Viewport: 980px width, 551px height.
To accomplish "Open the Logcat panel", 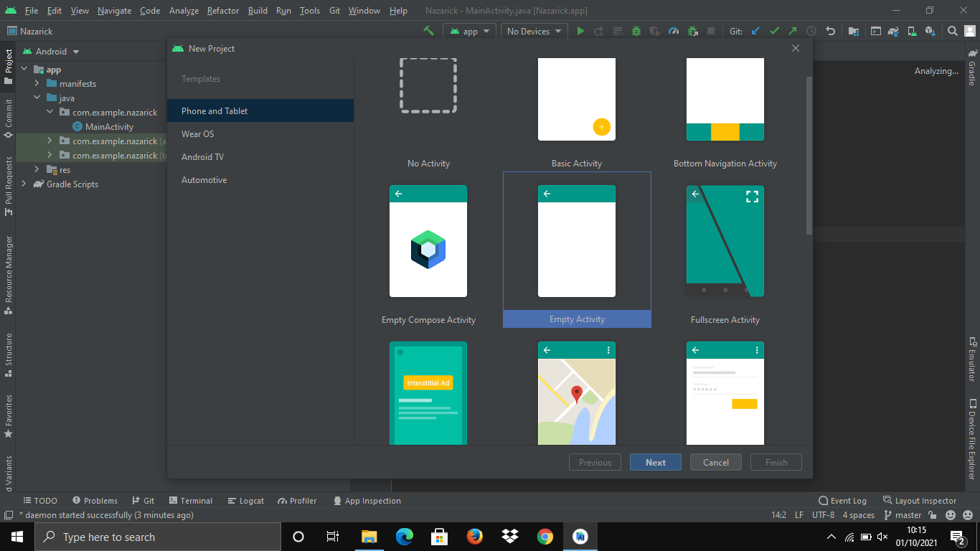I will [x=245, y=500].
